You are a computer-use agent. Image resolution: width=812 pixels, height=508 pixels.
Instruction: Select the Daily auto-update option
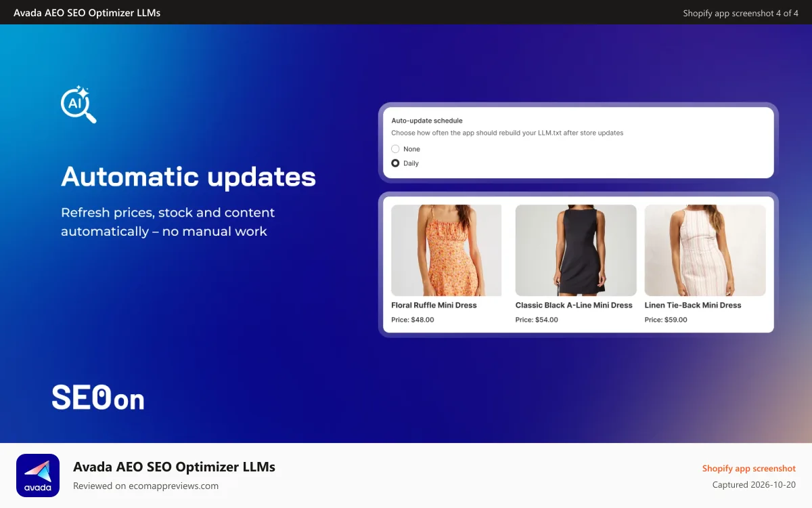pos(395,163)
